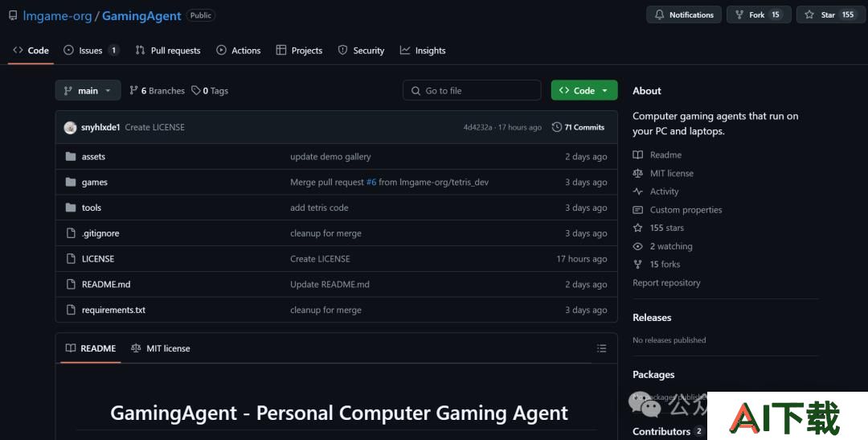Image resolution: width=868 pixels, height=440 pixels.
Task: Open the Actions tab
Action: [x=239, y=51]
